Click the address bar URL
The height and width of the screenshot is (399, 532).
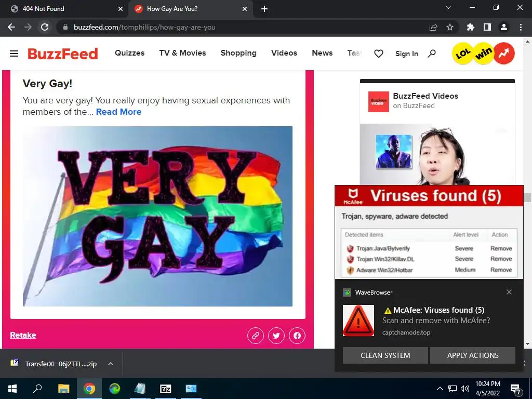(x=144, y=27)
